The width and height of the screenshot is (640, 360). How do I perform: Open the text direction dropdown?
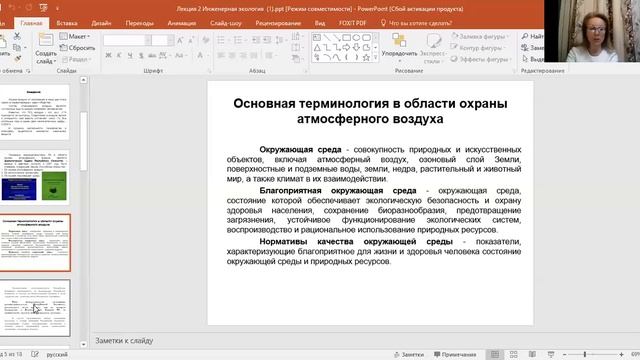tap(297, 36)
